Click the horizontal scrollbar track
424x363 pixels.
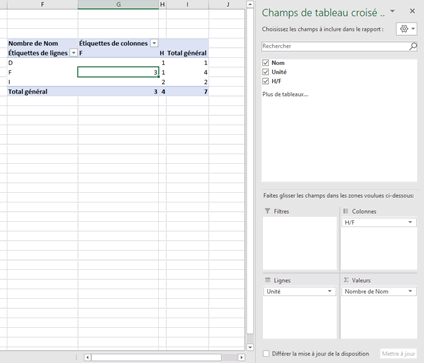tap(229, 357)
